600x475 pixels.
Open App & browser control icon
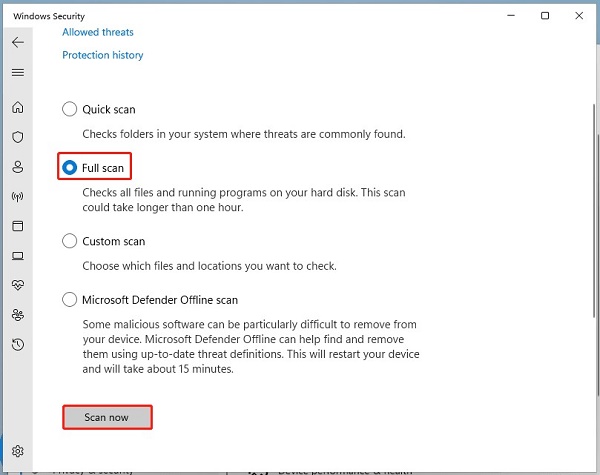[x=18, y=226]
